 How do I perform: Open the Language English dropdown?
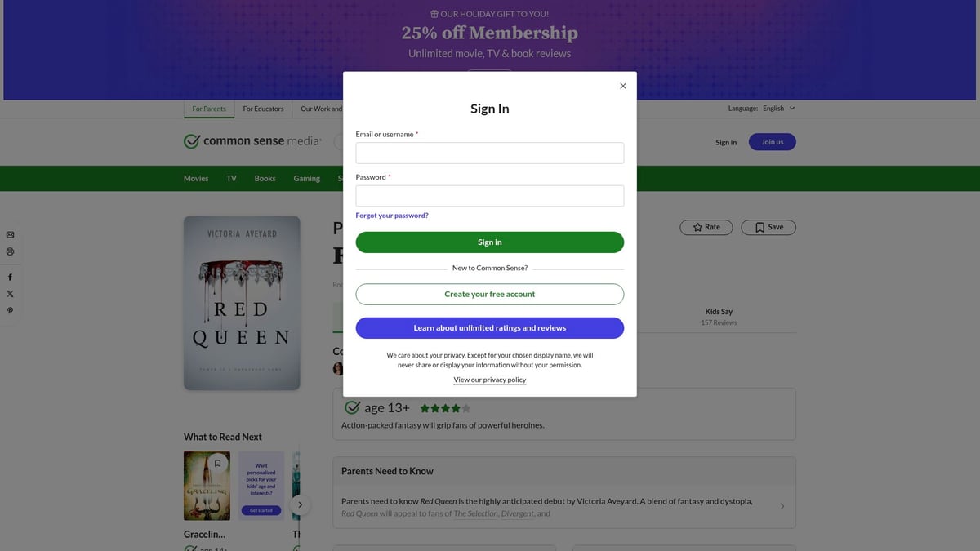click(777, 109)
